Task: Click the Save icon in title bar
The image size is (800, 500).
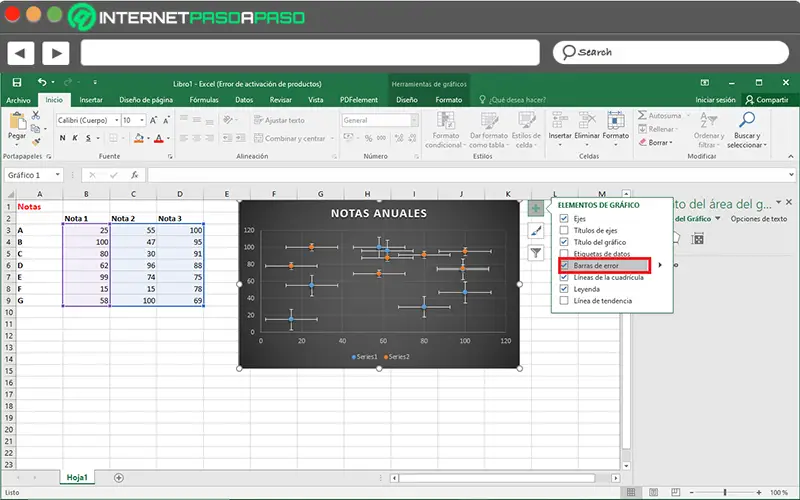Action: click(17, 82)
